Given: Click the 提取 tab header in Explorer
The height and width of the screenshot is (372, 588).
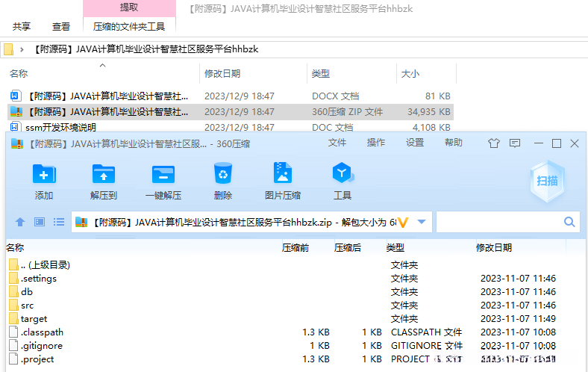Looking at the screenshot, I should (129, 7).
